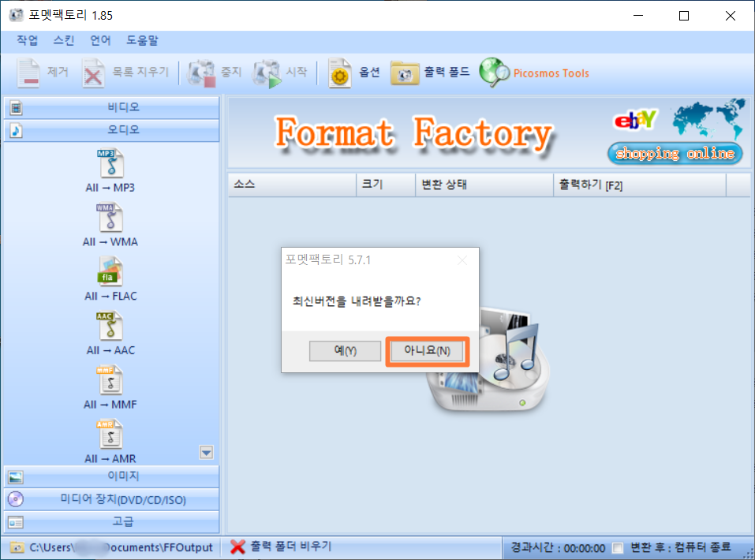Launch Picosmos Tools globe icon
The height and width of the screenshot is (560, 755).
[494, 73]
